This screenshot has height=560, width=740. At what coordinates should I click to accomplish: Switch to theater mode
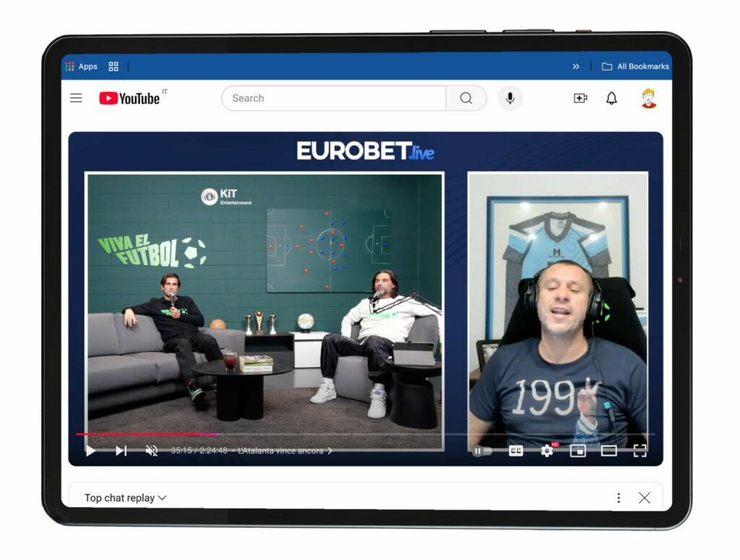[608, 451]
